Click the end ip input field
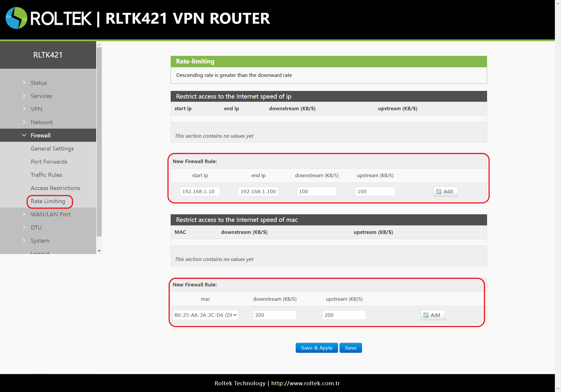 (x=258, y=191)
